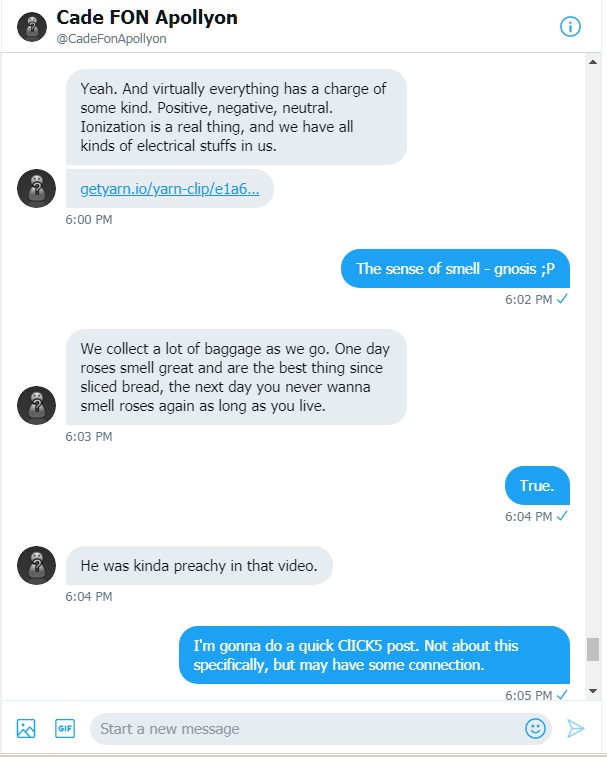
Task: Click the send message arrow
Action: click(576, 728)
